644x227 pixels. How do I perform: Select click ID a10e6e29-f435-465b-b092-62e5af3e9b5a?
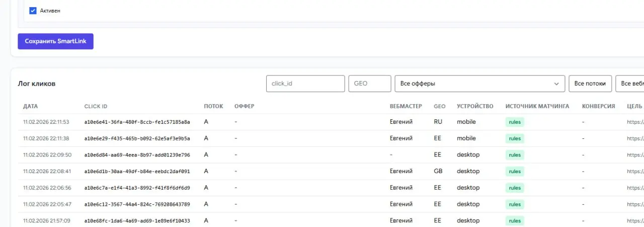[x=137, y=138]
